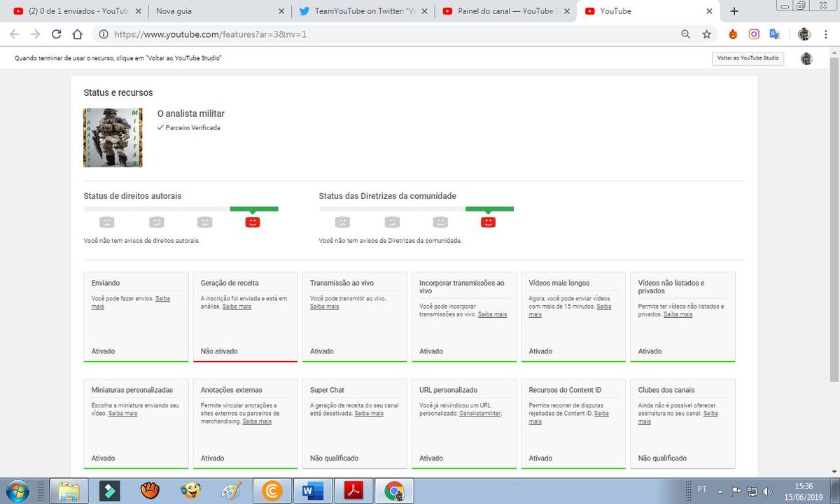
Task: Click the first gray sad face under direitos autorais
Action: pyautogui.click(x=106, y=222)
